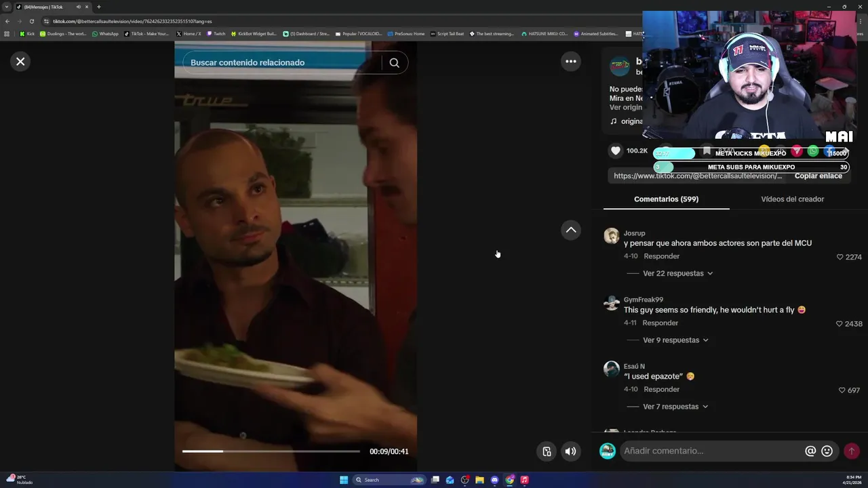Open the 'Animated Subtitles...' bookmark
868x488 pixels.
[x=596, y=33]
